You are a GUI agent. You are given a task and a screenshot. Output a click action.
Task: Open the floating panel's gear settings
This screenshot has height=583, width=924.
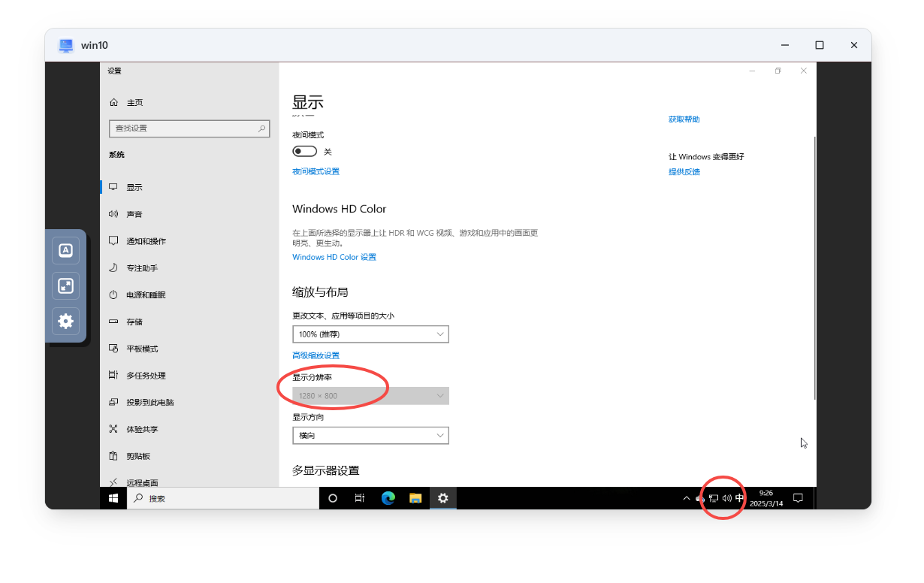[x=65, y=321]
